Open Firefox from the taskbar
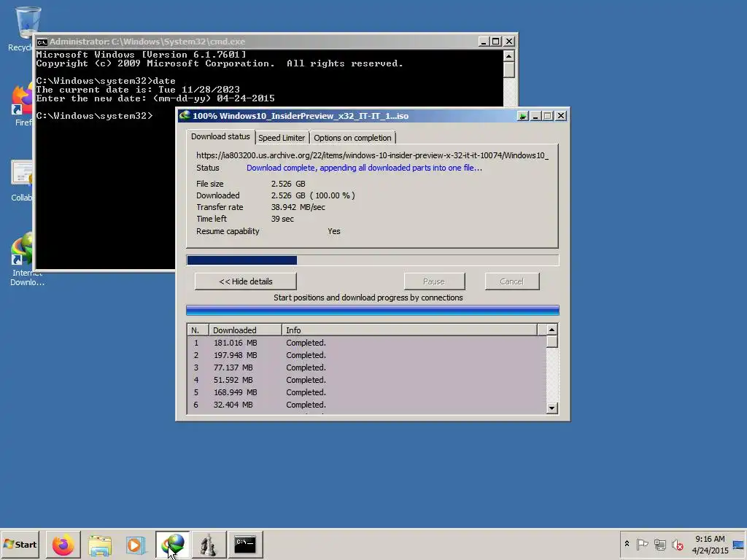747x560 pixels. 63,545
